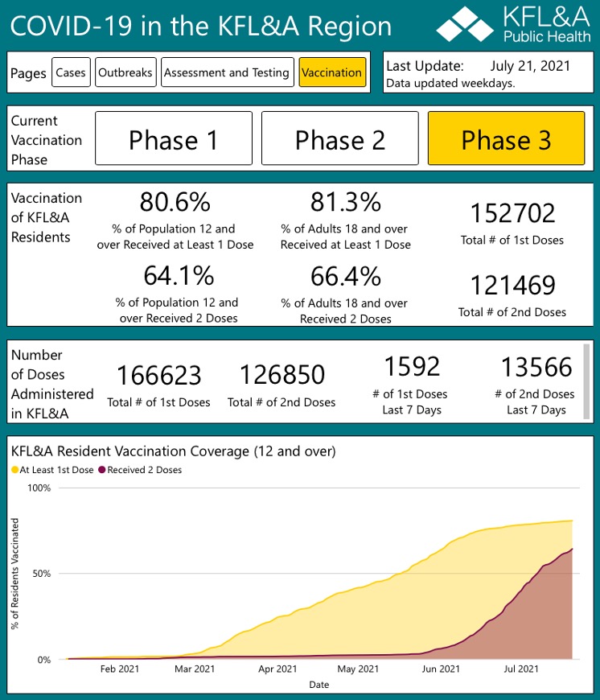Image resolution: width=600 pixels, height=700 pixels.
Task: Click the COVID-19 in the KFL&A Region title
Action: point(201,26)
